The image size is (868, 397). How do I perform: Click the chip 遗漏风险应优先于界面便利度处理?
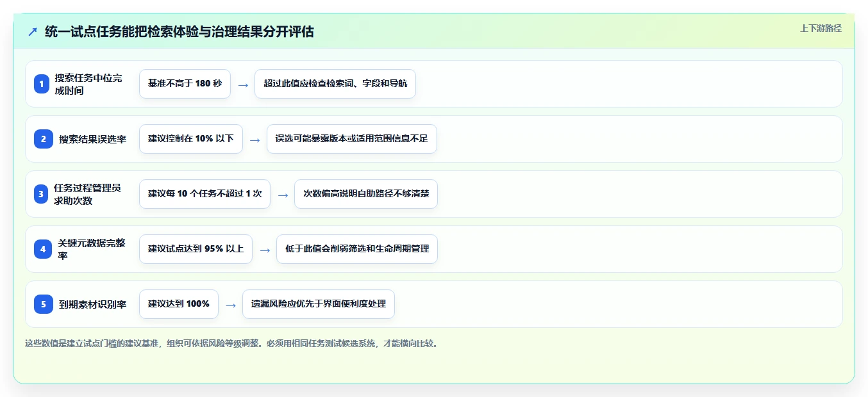[319, 304]
